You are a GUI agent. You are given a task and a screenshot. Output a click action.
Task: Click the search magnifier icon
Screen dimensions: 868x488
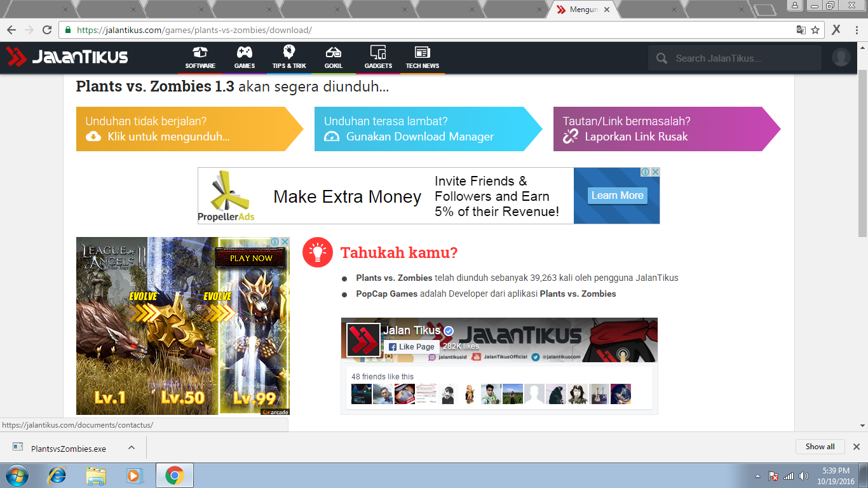(661, 58)
